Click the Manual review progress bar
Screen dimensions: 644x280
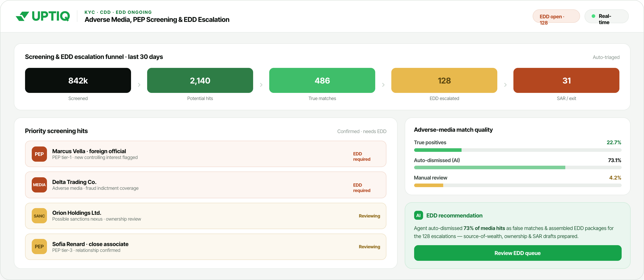(x=517, y=185)
